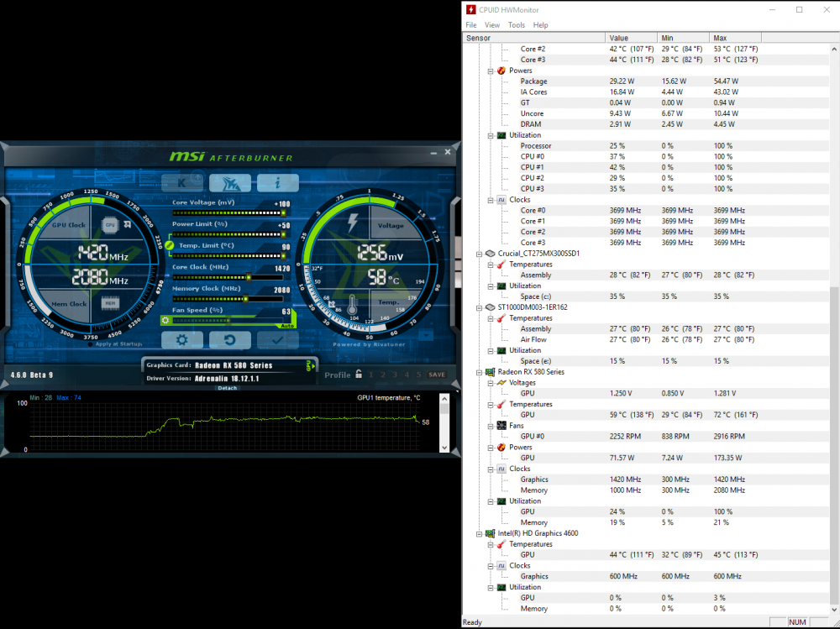Screen dimensions: 840x629
Task: Click the Radeon Clocks icon
Action: coord(501,469)
